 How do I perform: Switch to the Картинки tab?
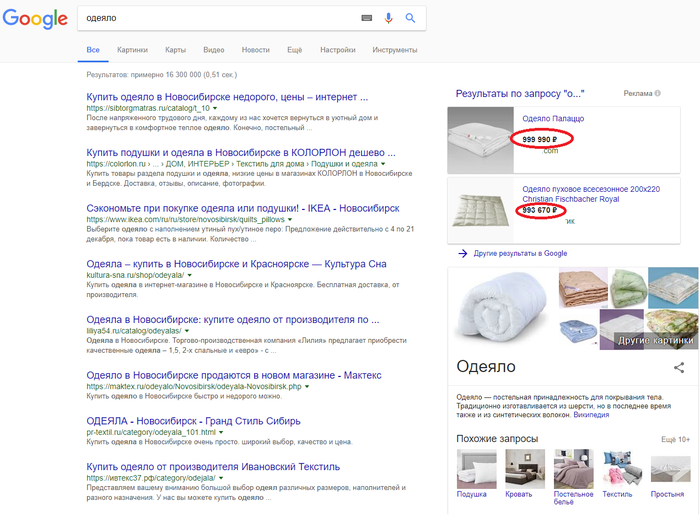[132, 49]
